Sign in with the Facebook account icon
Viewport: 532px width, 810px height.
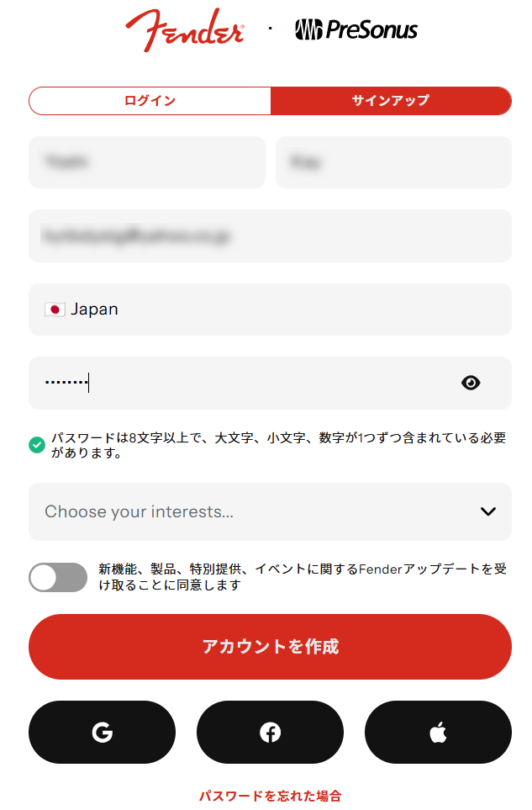[x=270, y=732]
